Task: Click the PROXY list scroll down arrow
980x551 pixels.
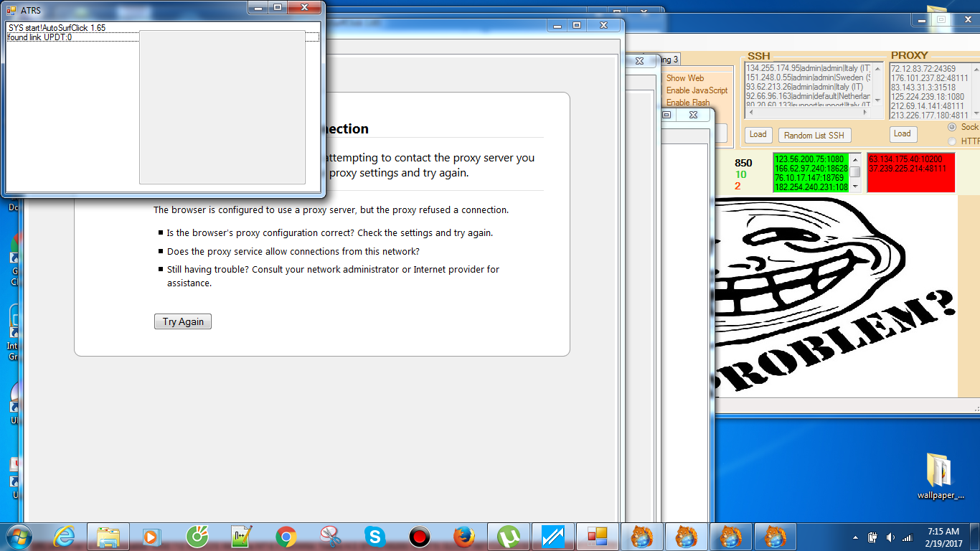Action: coord(975,113)
